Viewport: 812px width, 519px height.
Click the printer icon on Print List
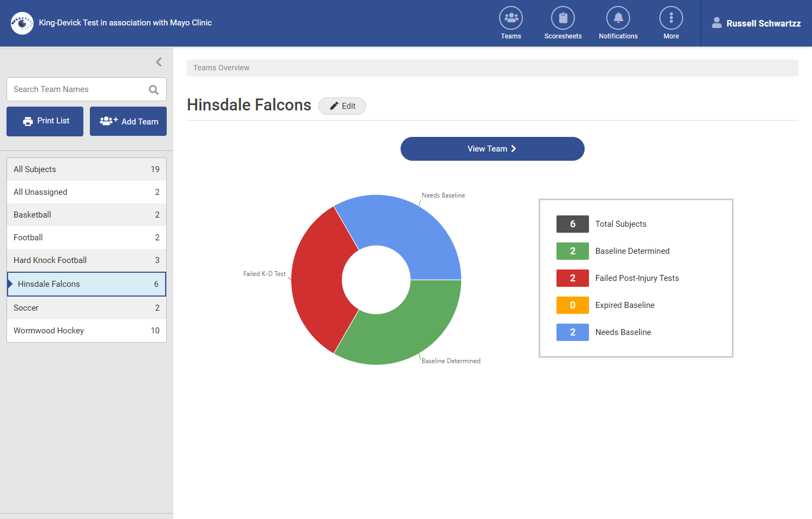[28, 121]
